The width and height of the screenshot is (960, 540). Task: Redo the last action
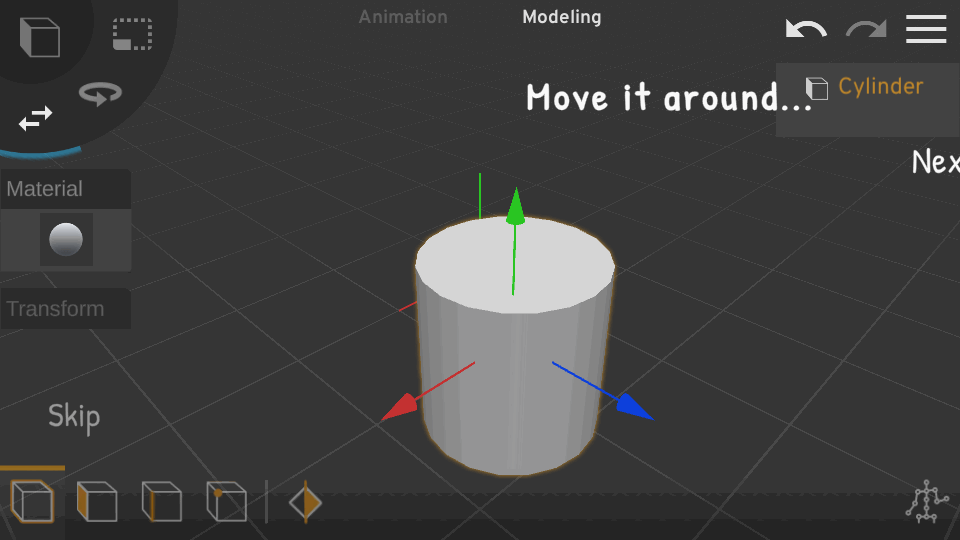[x=866, y=29]
